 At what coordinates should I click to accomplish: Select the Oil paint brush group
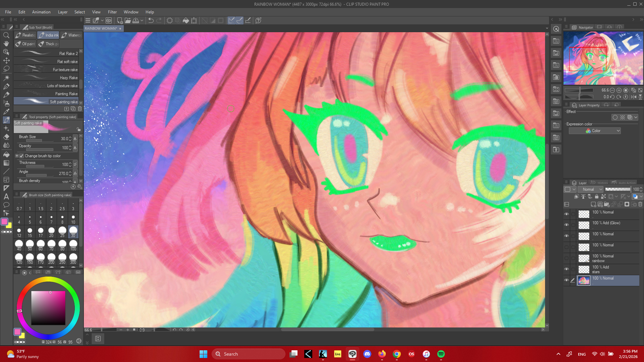coord(25,44)
